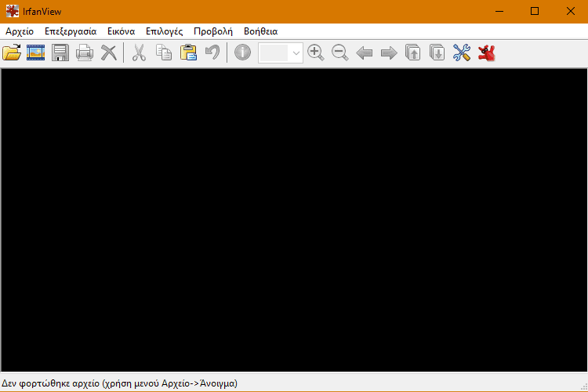Open the Εικόνα menu
588x392 pixels.
coord(121,31)
